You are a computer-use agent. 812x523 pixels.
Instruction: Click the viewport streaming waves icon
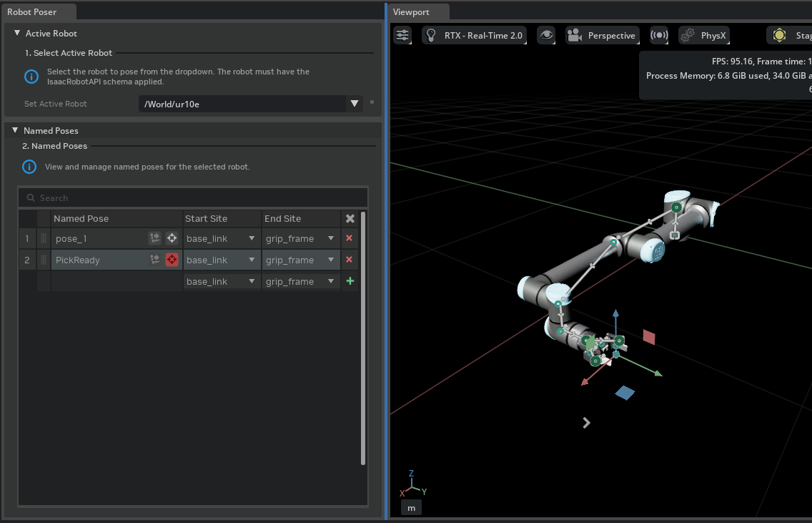(658, 35)
